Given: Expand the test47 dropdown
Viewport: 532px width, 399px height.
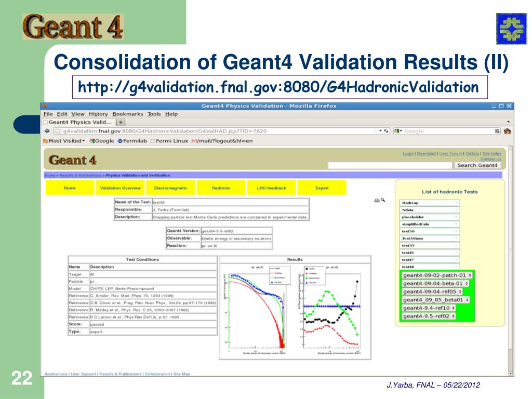Looking at the screenshot, I should [x=430, y=260].
